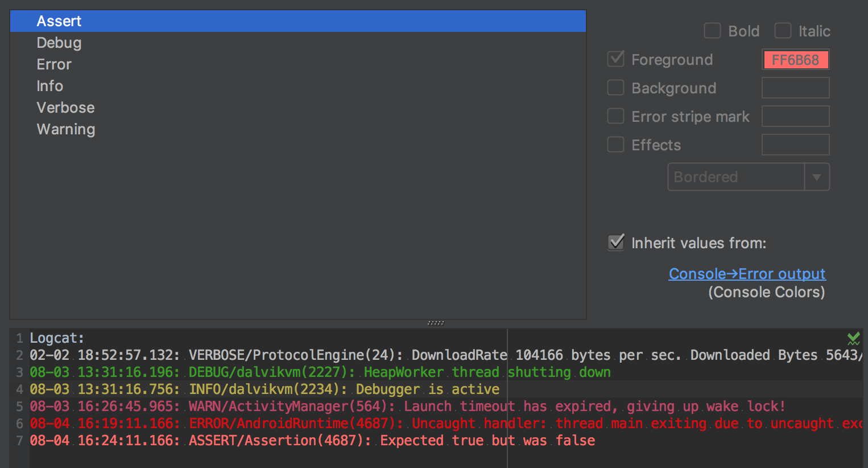Select Debug in the log level list
868x468 pixels.
click(59, 43)
